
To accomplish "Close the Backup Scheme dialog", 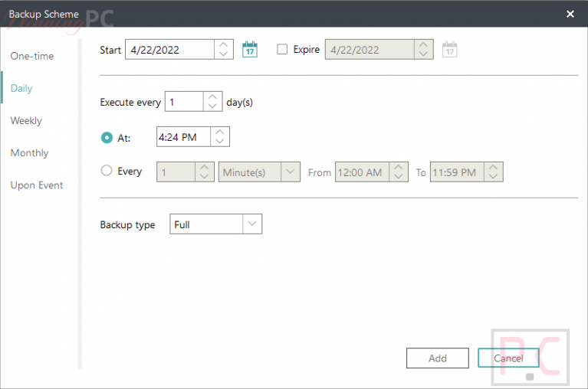I will tap(570, 14).
